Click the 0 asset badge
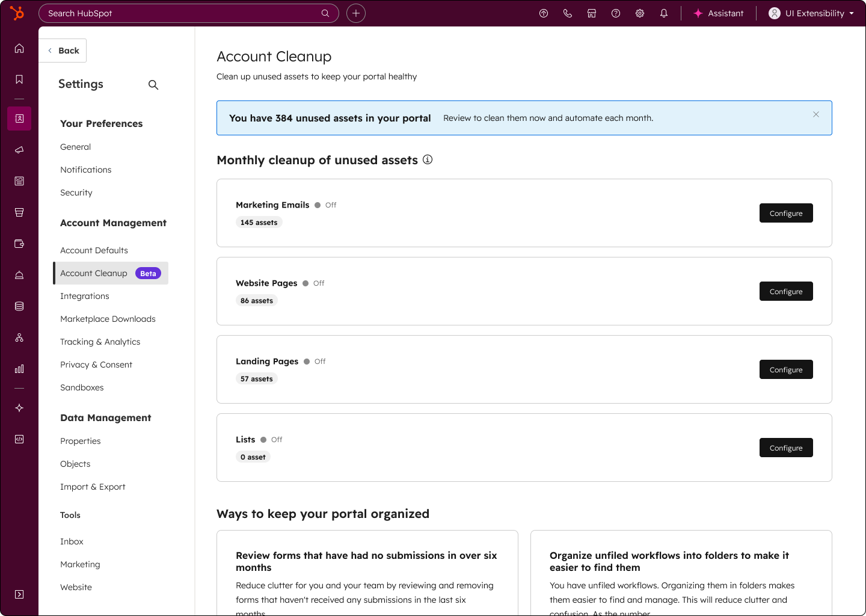This screenshot has width=866, height=616. (x=253, y=457)
